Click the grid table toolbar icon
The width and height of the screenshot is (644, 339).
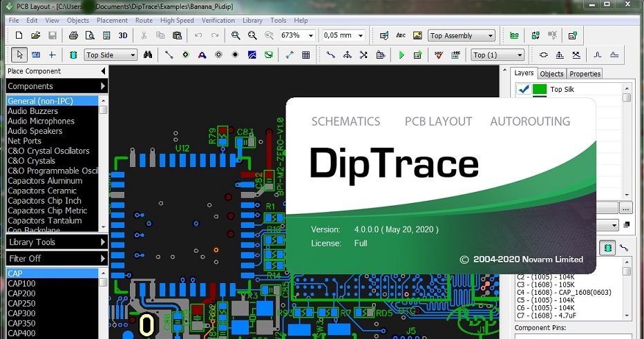305,55
